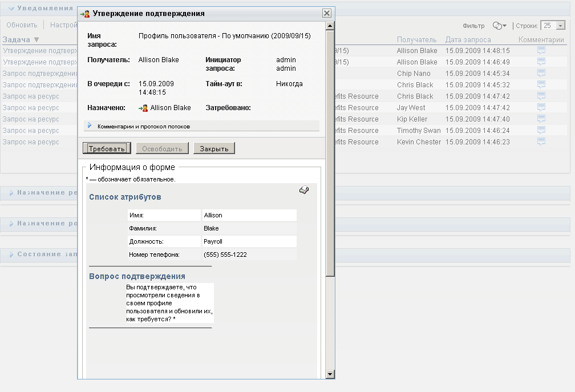This screenshot has width=575, height=392.
Task: Click scroll-down arrow in dialog scrollbar
Action: [330, 374]
